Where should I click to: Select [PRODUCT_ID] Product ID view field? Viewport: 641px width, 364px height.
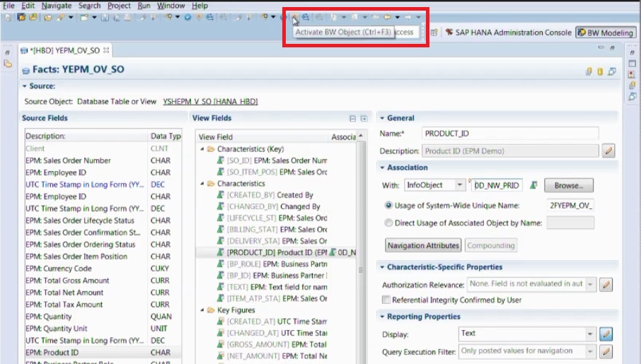click(277, 252)
